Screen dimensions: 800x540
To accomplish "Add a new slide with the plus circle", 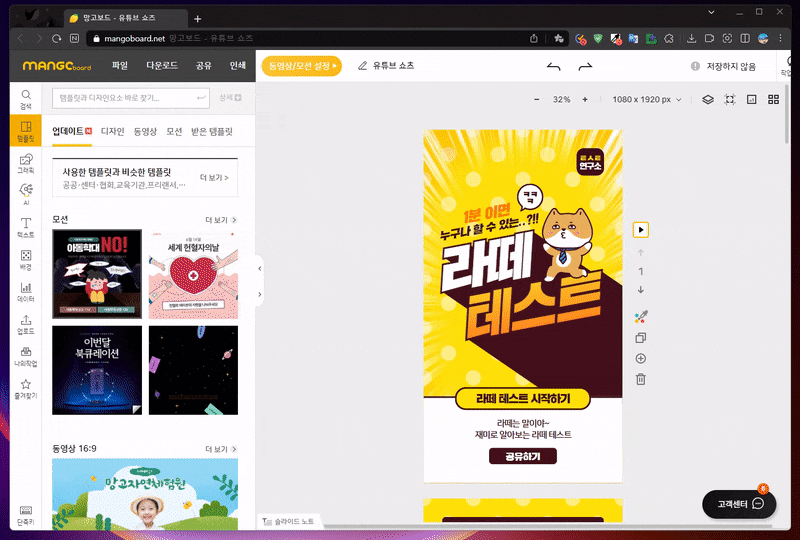I will tap(641, 358).
